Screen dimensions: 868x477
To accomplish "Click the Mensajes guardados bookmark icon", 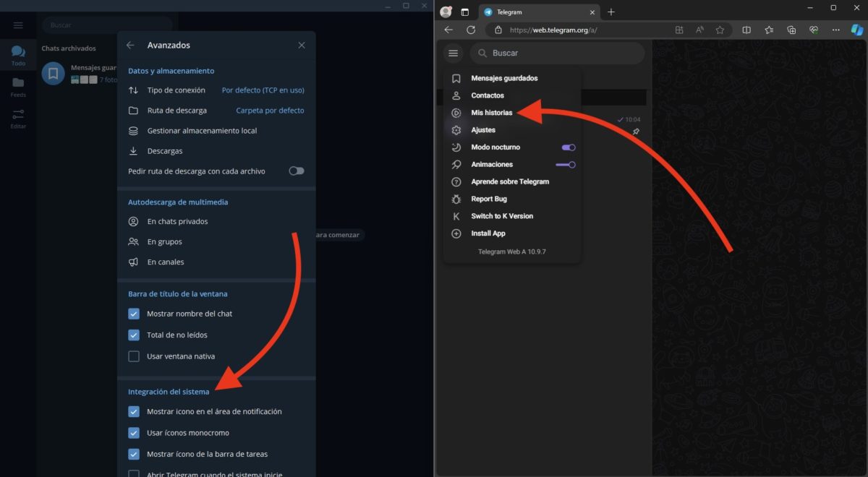I will point(456,78).
